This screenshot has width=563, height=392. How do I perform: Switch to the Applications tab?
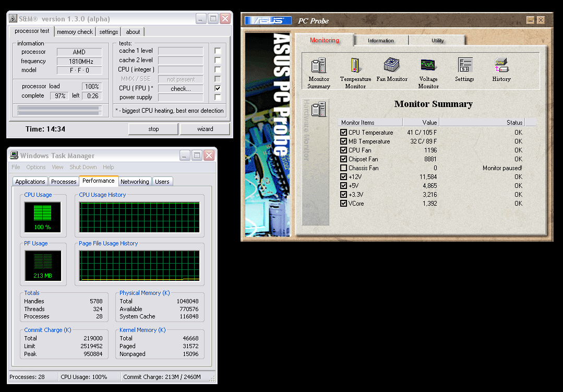pyautogui.click(x=30, y=182)
